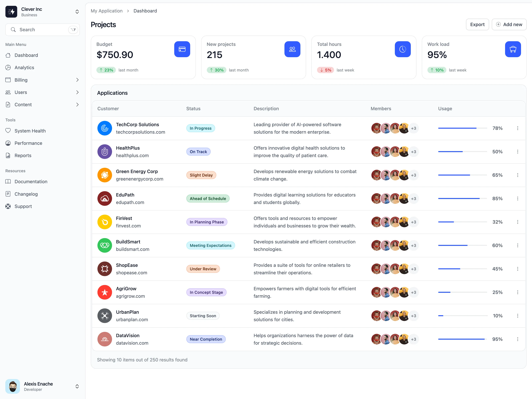This screenshot has height=399, width=532.
Task: Open three-dot menu for DataVision row
Action: [518, 339]
